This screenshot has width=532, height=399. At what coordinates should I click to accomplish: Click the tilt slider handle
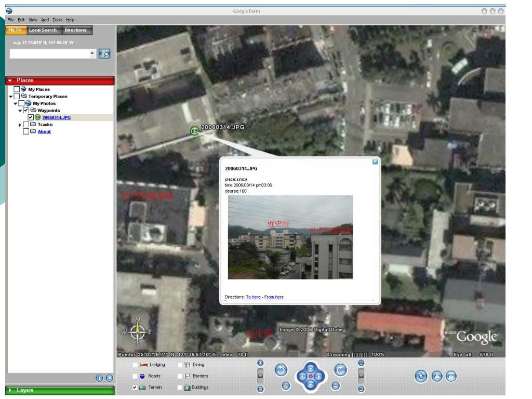(x=362, y=376)
